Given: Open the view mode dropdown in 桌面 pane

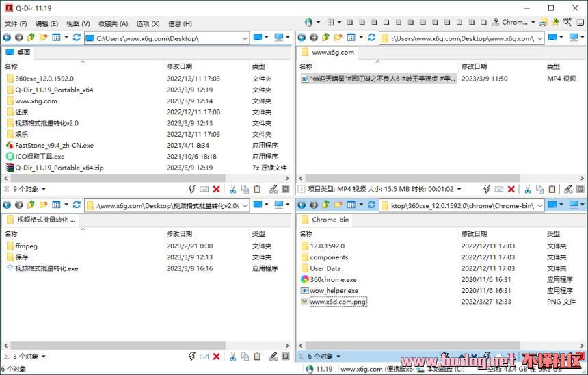Looking at the screenshot, I should point(66,37).
